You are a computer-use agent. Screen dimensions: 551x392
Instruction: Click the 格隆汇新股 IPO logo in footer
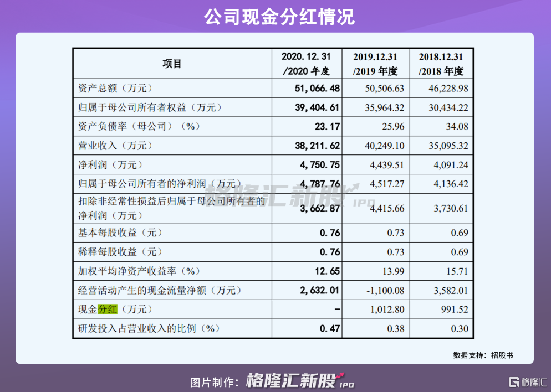point(300,381)
